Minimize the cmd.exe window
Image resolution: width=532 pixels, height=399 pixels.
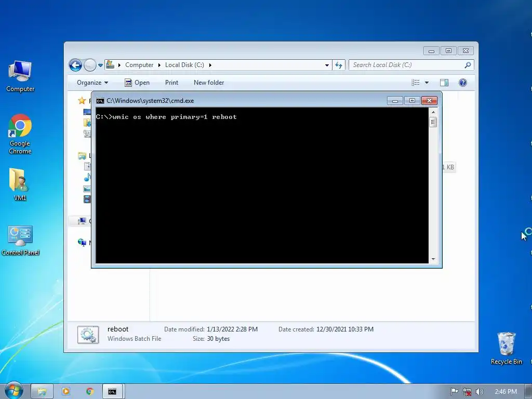[395, 101]
